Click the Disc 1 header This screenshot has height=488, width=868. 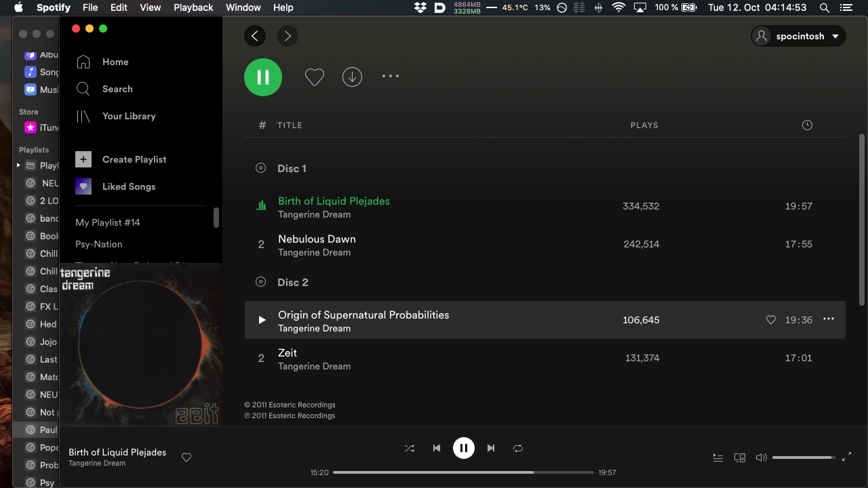coord(292,168)
